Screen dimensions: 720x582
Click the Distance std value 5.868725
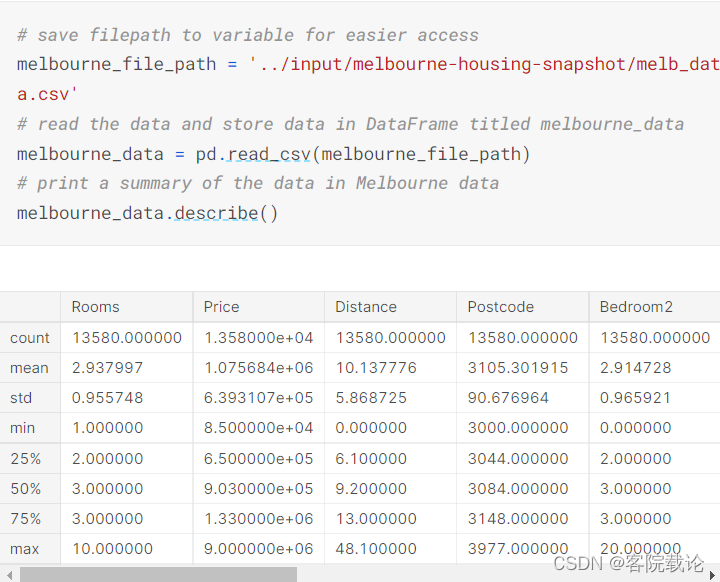tap(371, 398)
